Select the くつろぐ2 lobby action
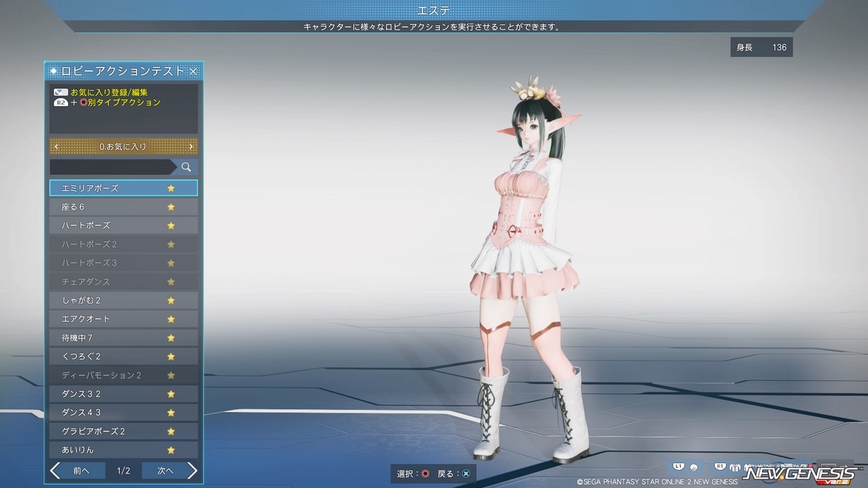 pyautogui.click(x=124, y=356)
